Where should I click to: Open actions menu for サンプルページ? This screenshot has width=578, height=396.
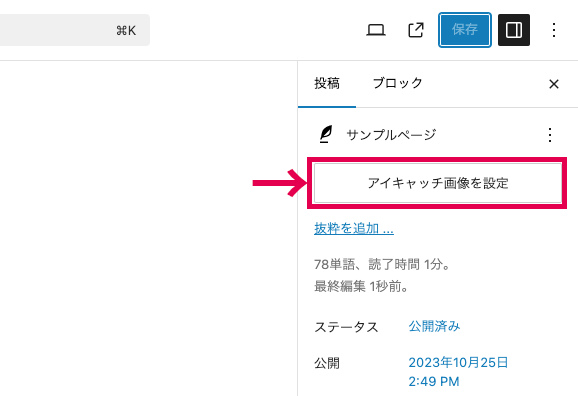pos(550,135)
